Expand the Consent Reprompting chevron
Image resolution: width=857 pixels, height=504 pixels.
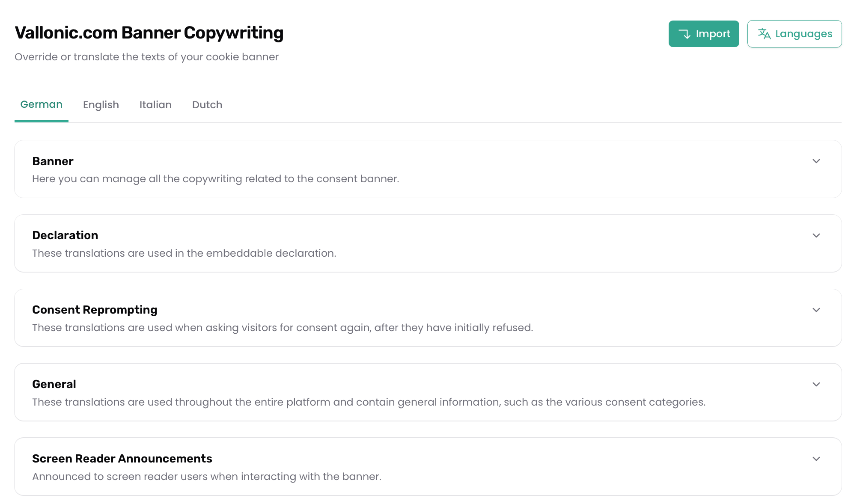click(816, 310)
